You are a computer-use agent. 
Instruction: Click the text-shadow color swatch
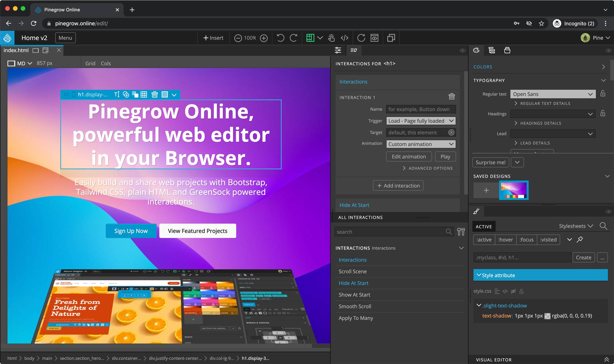tap(547, 316)
